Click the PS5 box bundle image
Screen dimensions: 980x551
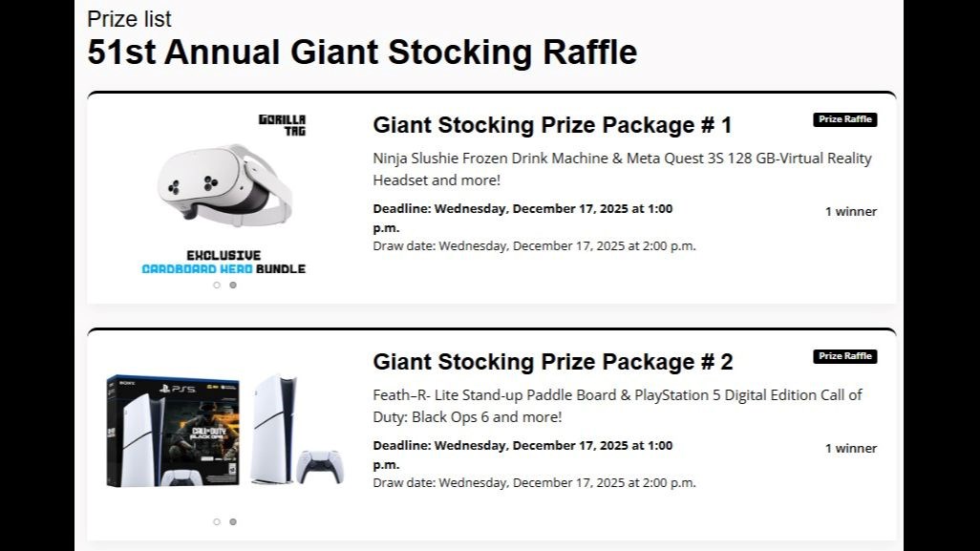(x=173, y=431)
